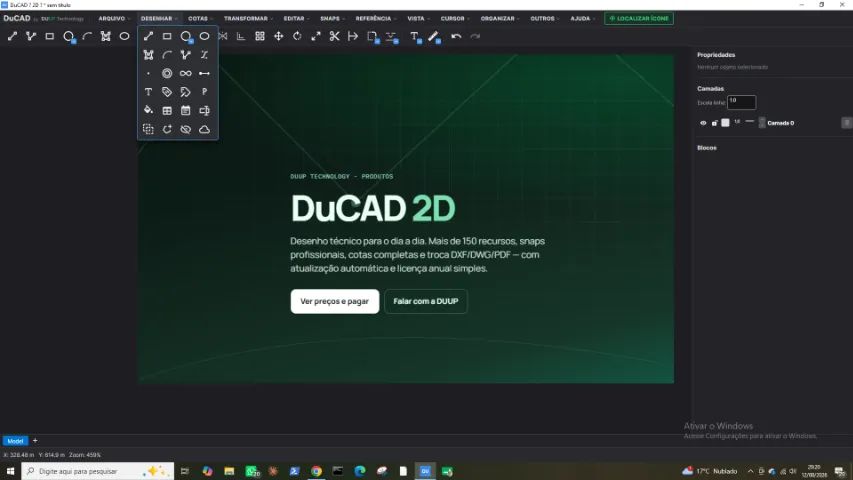Image resolution: width=853 pixels, height=480 pixels.
Task: Add a new layout tab with plus
Action: tap(35, 440)
